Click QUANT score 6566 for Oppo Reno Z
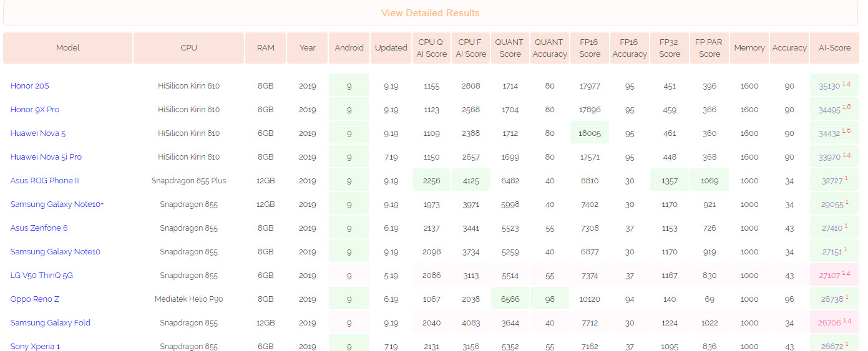This screenshot has height=351, width=868. (x=510, y=299)
